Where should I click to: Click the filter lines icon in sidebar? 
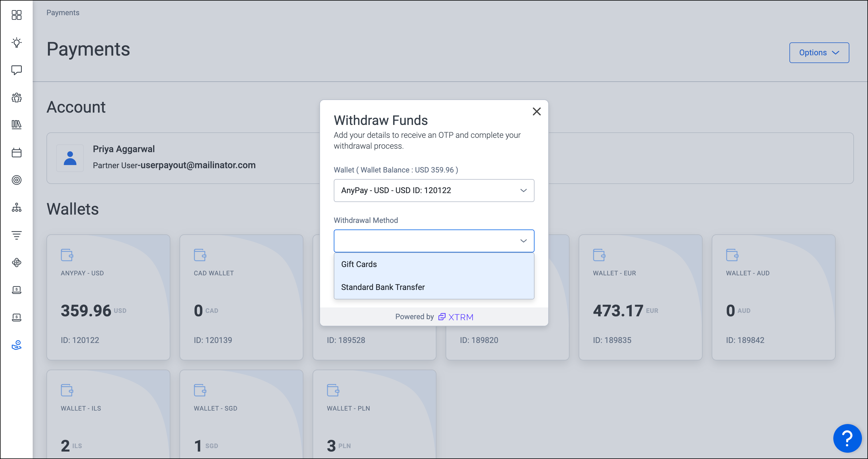point(17,235)
